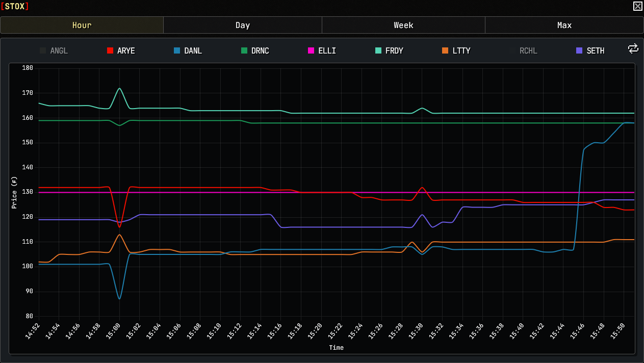644x363 pixels.
Task: Click the LTTY peak at 15:00
Action: [119, 235]
